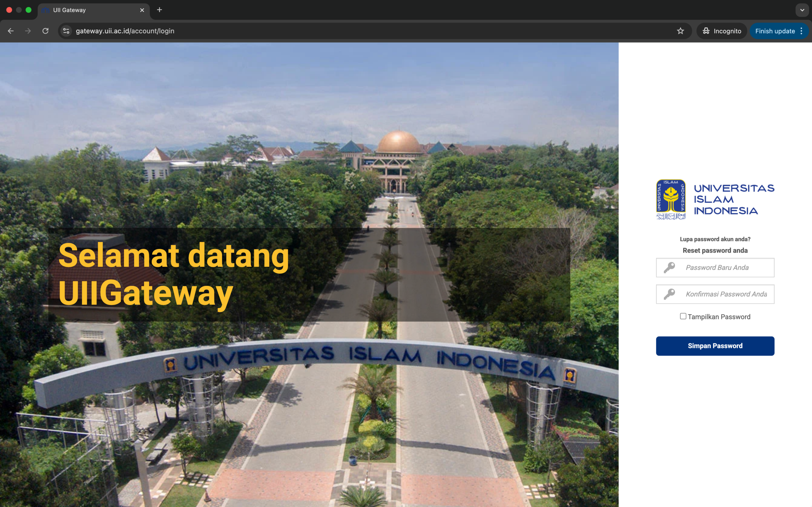Open Chrome three-dot menu

click(x=801, y=31)
